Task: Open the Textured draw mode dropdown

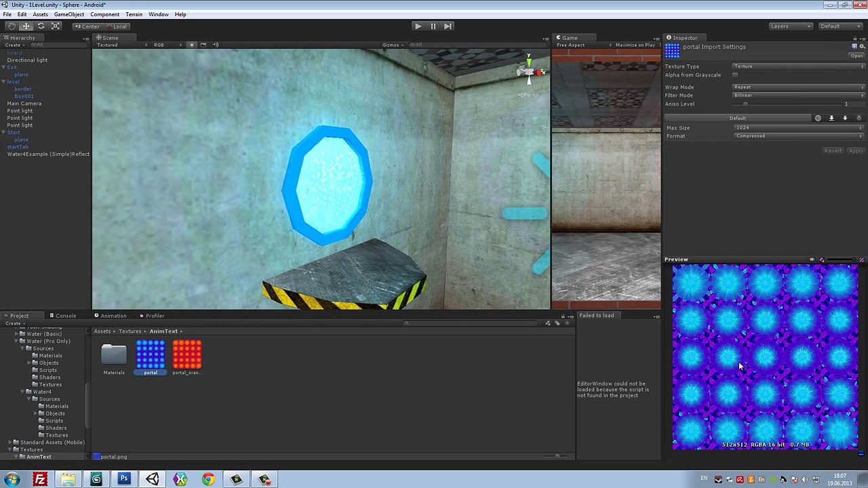Action: coord(122,45)
